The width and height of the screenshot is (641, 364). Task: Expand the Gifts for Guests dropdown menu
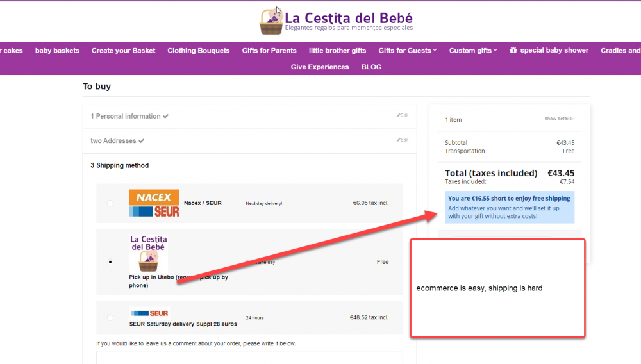tap(408, 50)
